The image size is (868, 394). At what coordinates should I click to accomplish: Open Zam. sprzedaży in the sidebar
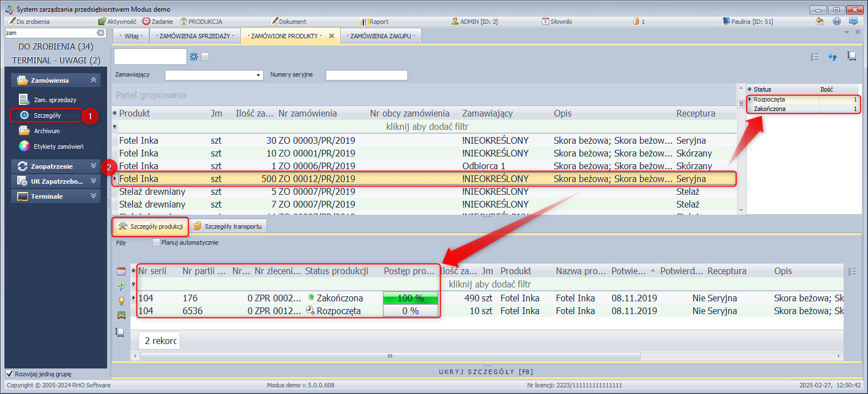[54, 100]
